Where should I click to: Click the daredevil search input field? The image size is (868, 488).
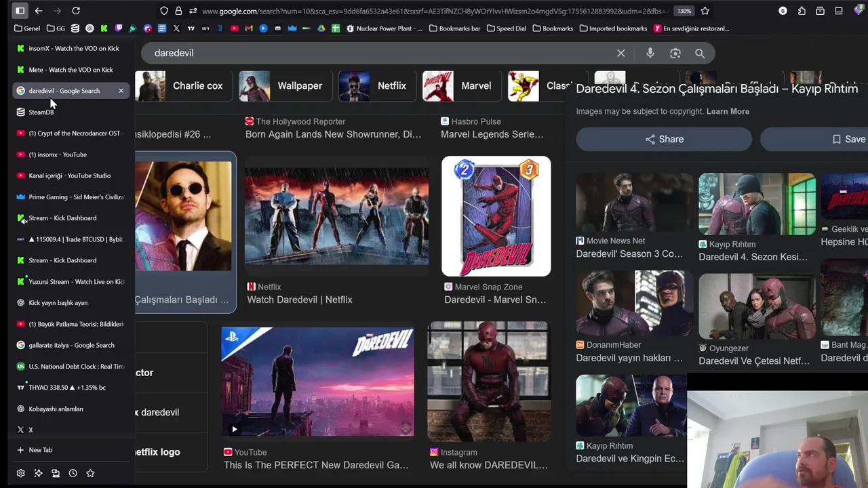380,53
